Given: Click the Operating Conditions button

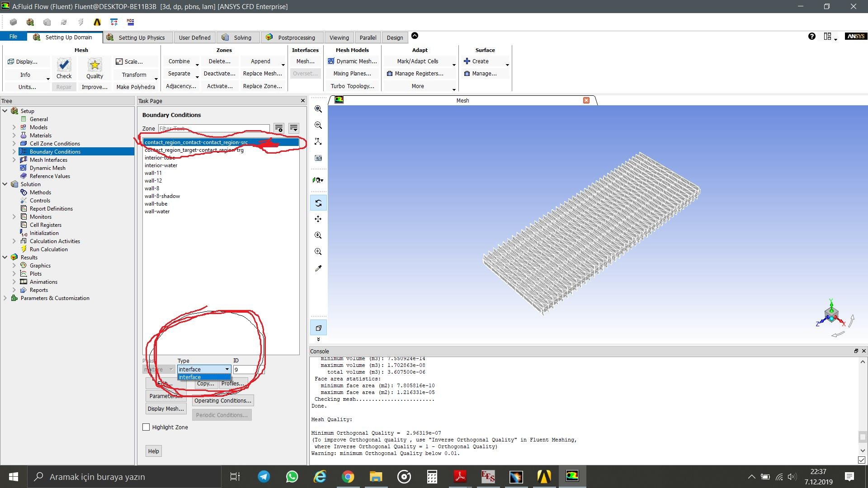Looking at the screenshot, I should (x=222, y=400).
